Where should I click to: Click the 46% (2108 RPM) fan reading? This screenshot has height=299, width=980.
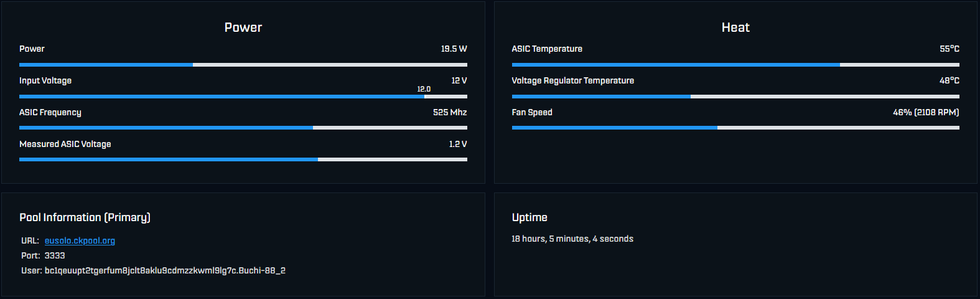tap(926, 112)
